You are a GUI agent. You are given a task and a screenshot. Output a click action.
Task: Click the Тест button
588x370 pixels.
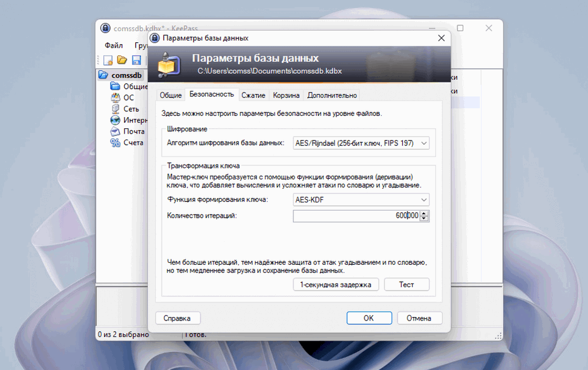pos(406,285)
